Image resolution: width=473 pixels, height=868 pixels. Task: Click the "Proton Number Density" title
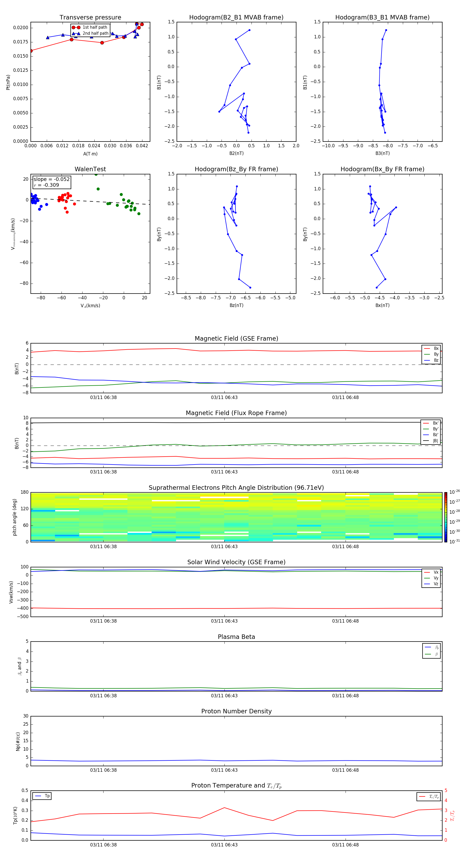[236, 711]
